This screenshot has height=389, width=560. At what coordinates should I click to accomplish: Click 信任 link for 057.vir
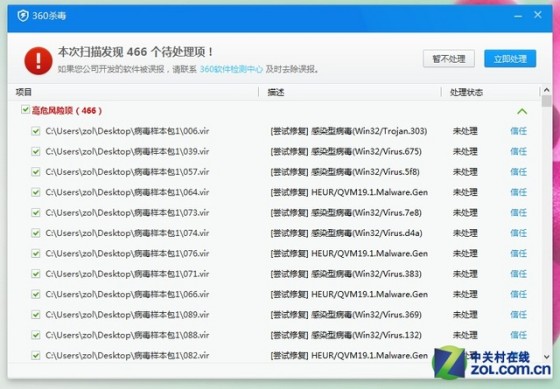(519, 172)
